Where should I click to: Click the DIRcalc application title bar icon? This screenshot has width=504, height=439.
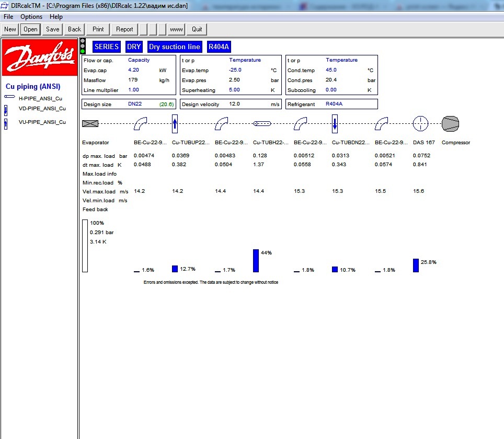[5, 5]
